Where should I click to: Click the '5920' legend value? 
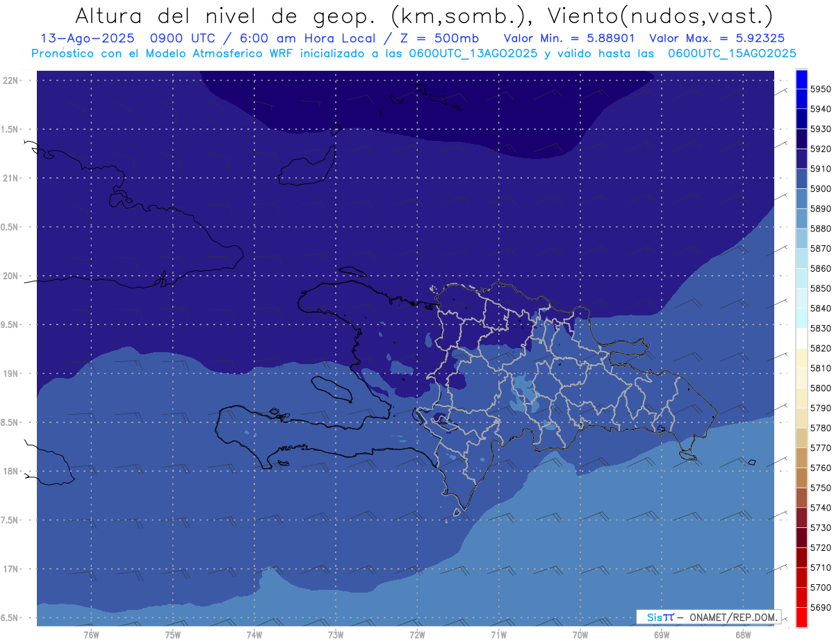821,149
